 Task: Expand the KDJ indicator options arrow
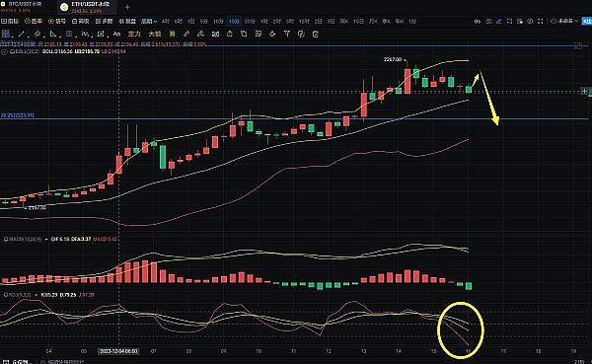(x=37, y=295)
